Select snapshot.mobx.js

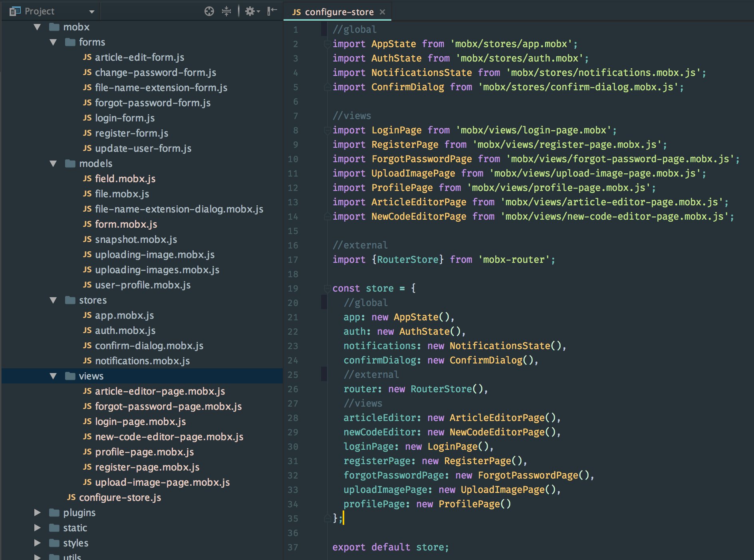(x=136, y=239)
